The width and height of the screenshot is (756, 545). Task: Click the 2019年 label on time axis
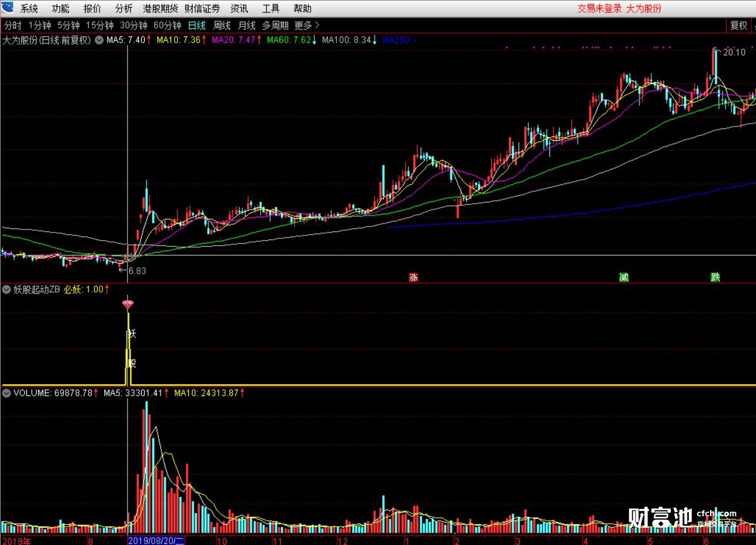(x=17, y=540)
